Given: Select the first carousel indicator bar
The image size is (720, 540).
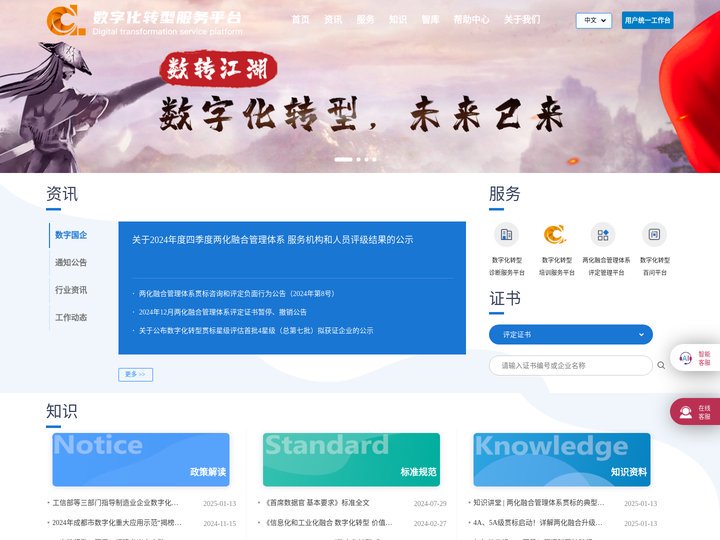Looking at the screenshot, I should pos(343,159).
